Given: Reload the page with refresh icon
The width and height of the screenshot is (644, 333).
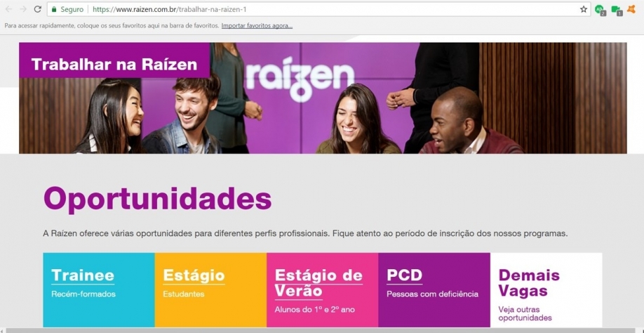Looking at the screenshot, I should (37, 9).
